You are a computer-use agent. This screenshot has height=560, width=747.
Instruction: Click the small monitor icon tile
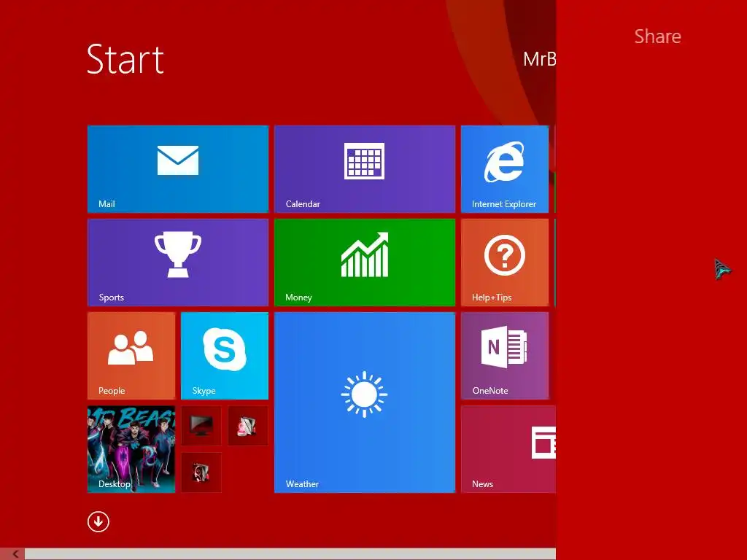coord(201,426)
